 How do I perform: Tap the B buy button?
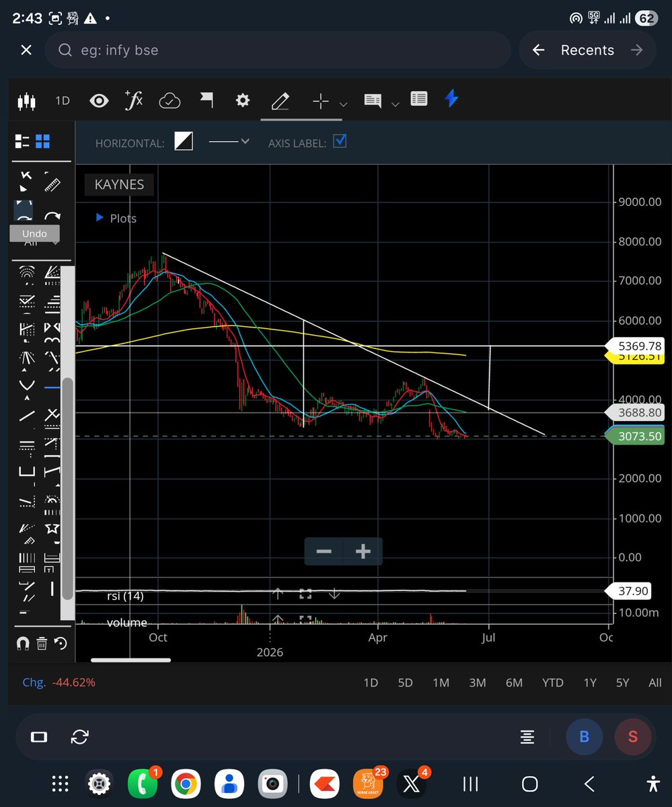pos(584,736)
